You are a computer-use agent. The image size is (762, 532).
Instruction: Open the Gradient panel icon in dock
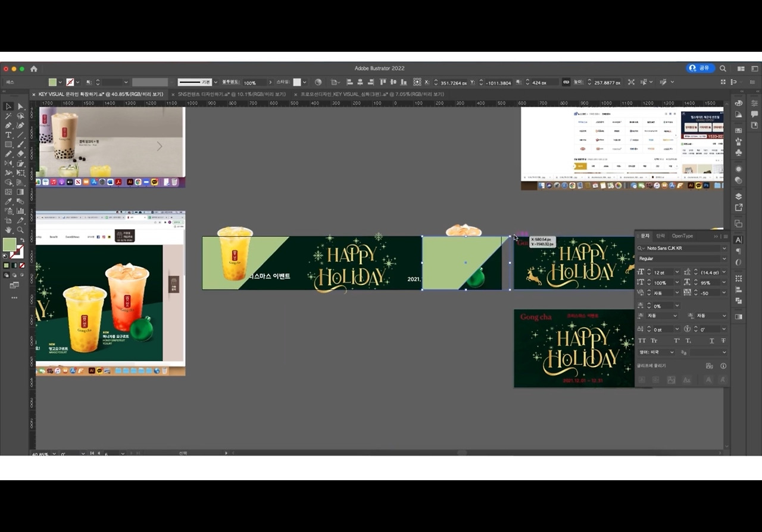point(739,317)
